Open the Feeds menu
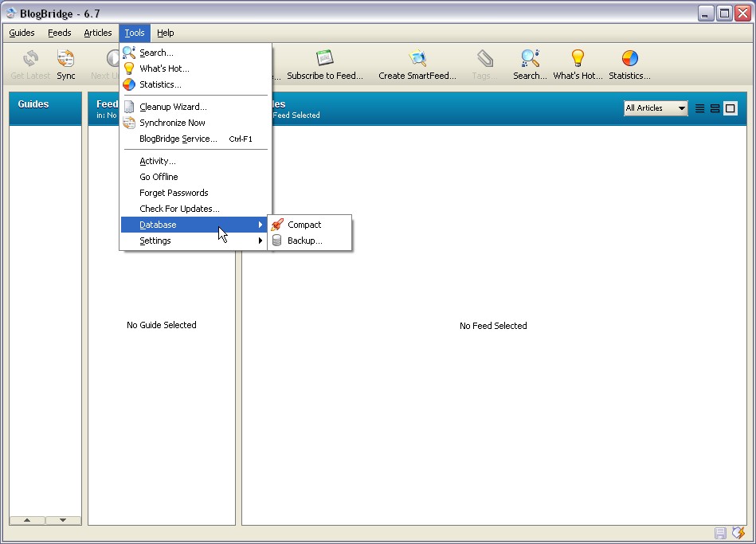The width and height of the screenshot is (756, 544). click(59, 33)
